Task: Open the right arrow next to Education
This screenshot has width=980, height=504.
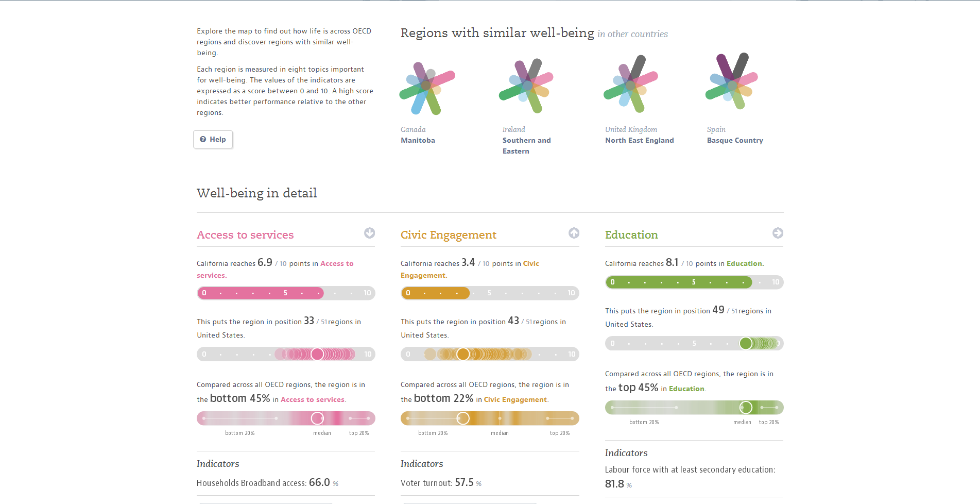Action: [778, 233]
